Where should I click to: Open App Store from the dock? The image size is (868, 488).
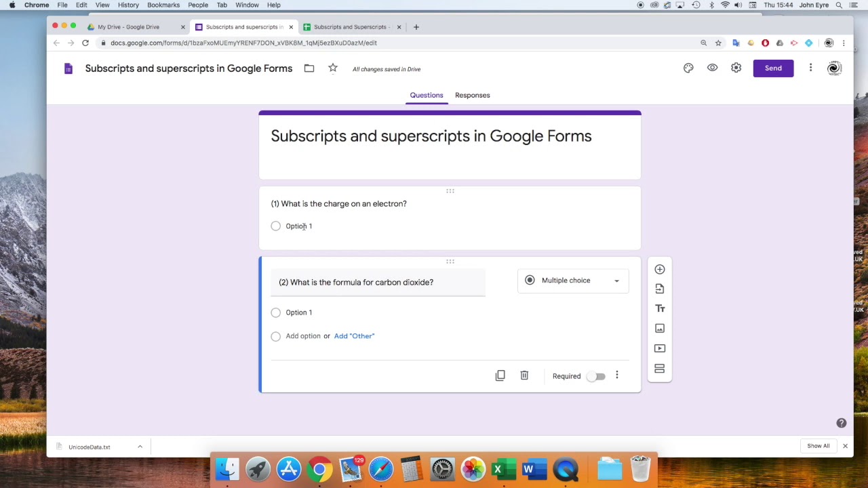click(289, 469)
